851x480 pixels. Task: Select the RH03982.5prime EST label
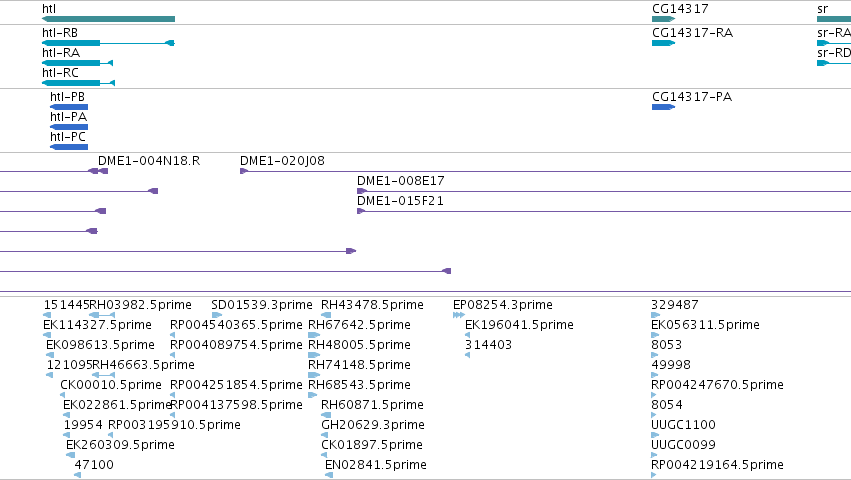(141, 305)
